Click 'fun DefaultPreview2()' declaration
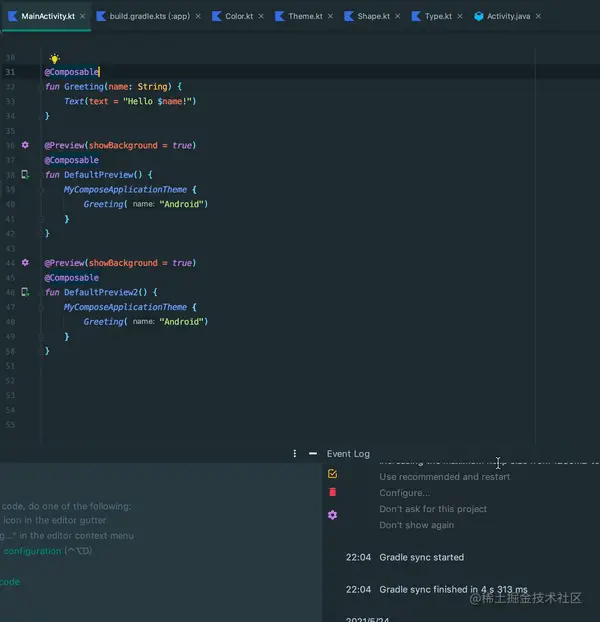600x622 pixels. [101, 292]
